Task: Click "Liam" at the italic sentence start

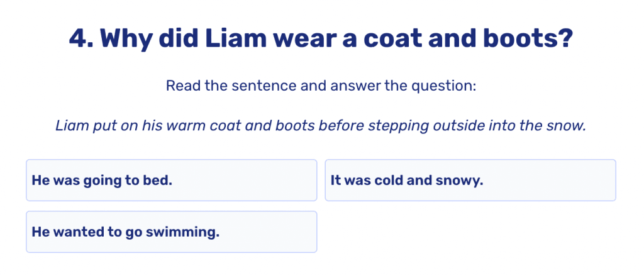Action: click(x=70, y=125)
